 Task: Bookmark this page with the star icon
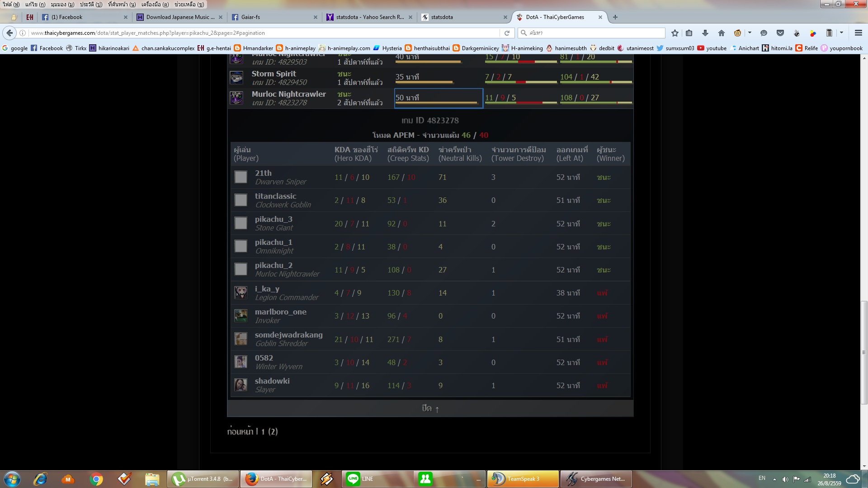(x=675, y=33)
